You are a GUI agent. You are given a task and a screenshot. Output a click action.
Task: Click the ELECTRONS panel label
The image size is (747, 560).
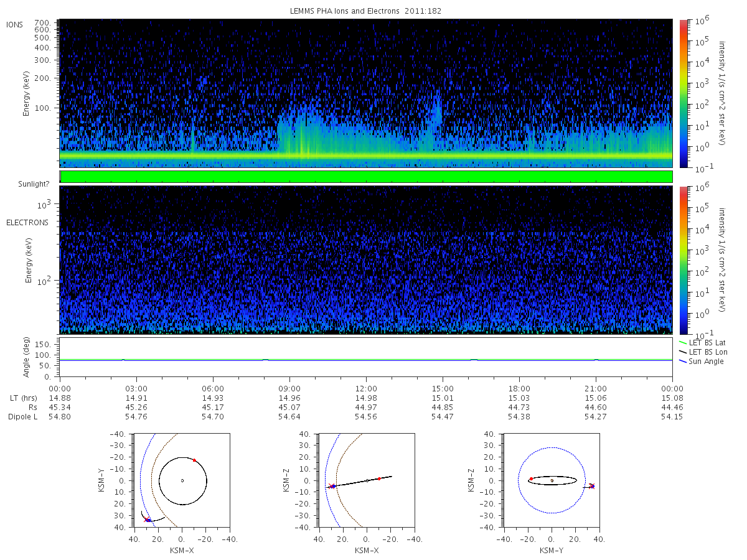[27, 222]
